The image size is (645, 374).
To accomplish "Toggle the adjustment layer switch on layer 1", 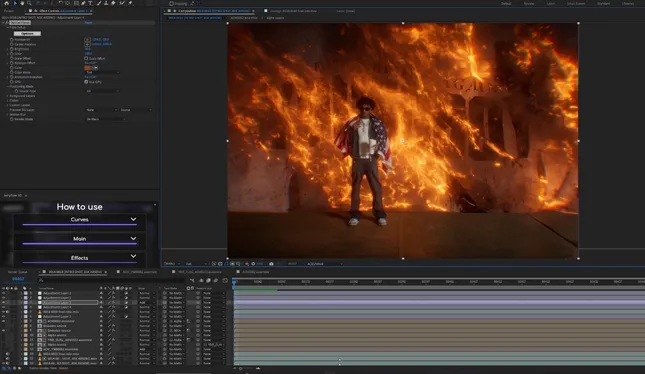I will (x=126, y=293).
